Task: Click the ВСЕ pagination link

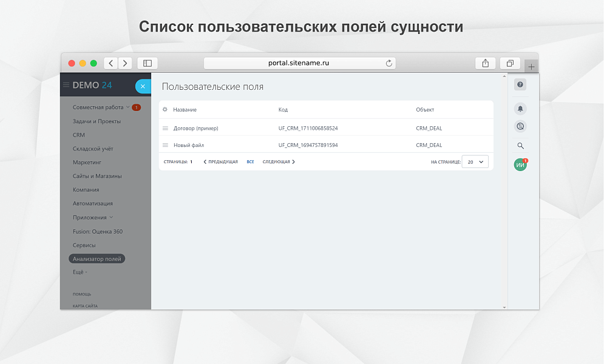Action: click(x=250, y=161)
